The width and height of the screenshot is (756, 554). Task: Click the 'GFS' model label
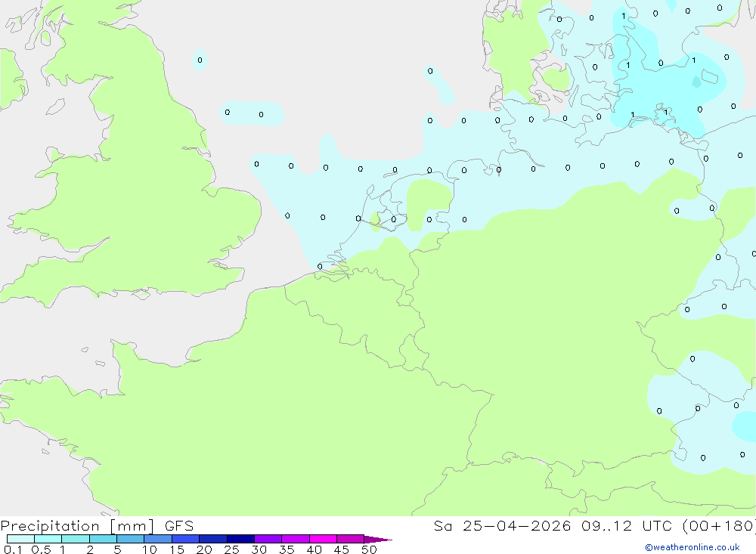coord(179,526)
